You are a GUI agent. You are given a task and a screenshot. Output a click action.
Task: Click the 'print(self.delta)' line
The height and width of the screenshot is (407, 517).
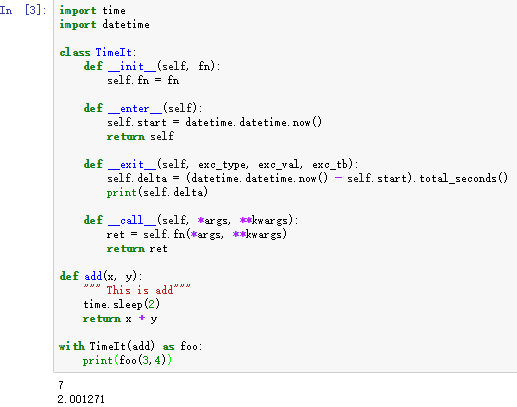[157, 192]
